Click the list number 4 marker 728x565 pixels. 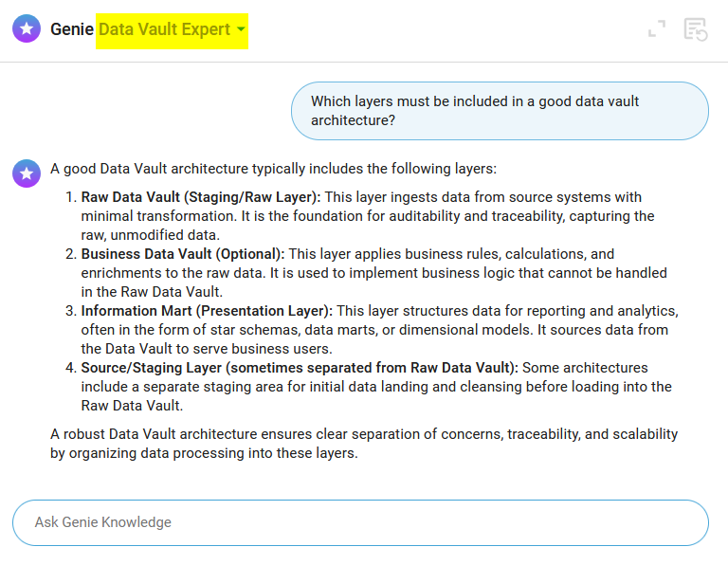(x=70, y=368)
